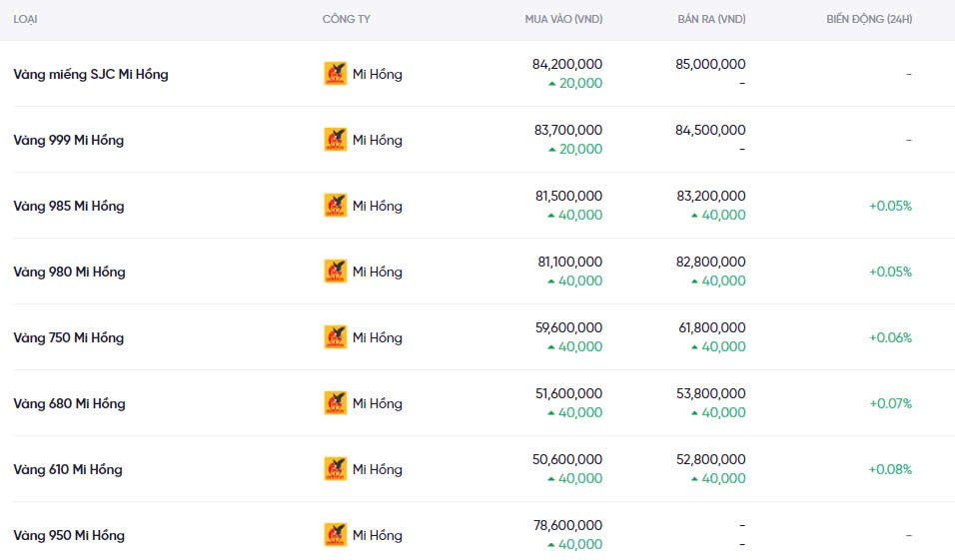Select the Vàng 985 Mi Hồng name
Screen dimensions: 955x560
coord(69,206)
